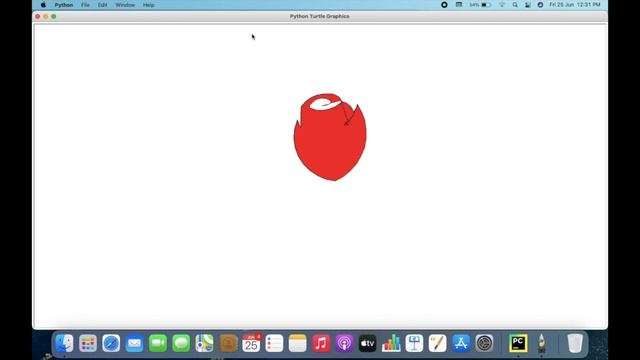The height and width of the screenshot is (360, 640).
Task: Open Mail from the Dock
Action: pos(134,343)
